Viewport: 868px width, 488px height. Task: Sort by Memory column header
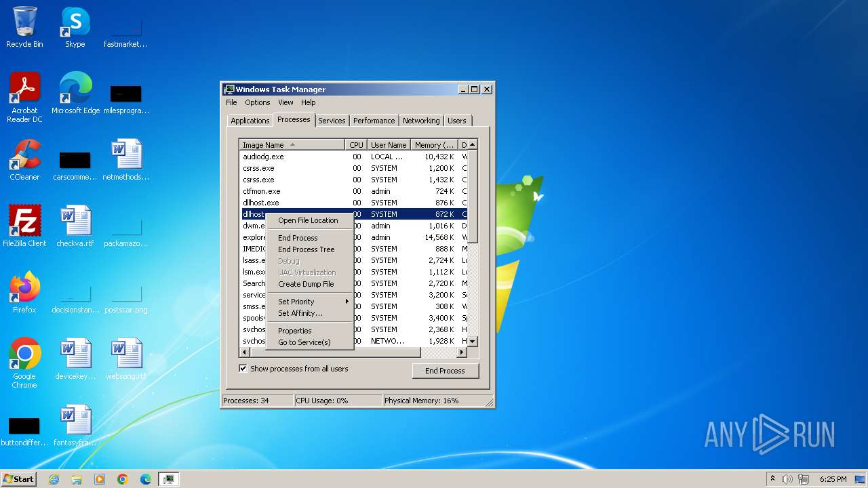tap(435, 145)
